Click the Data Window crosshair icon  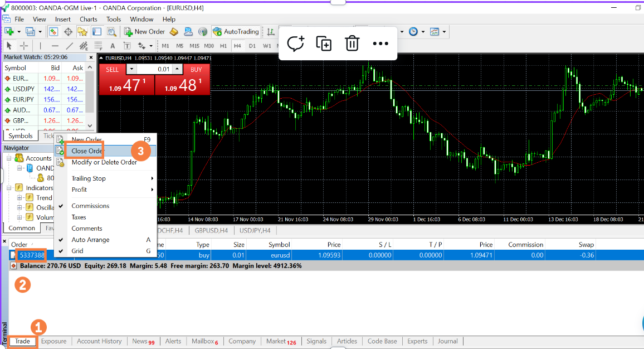[x=69, y=32]
